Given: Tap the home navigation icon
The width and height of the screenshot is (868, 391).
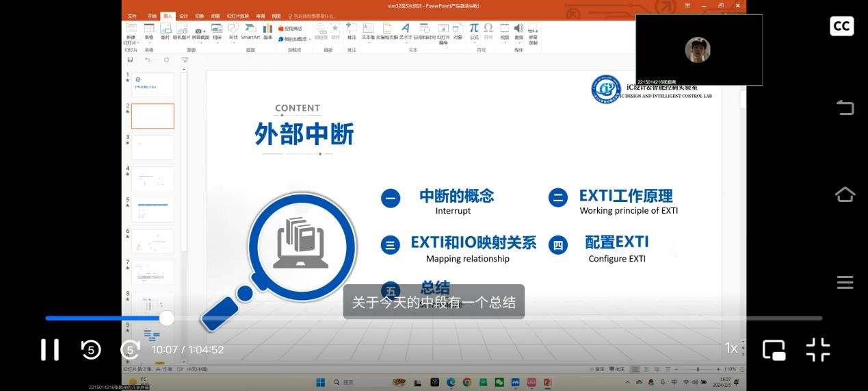Looking at the screenshot, I should pos(845,194).
